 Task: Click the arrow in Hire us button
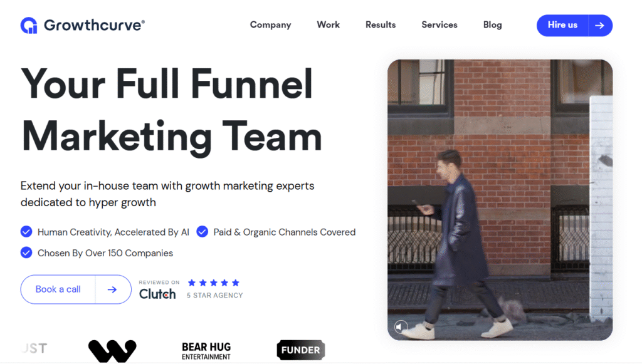[599, 25]
